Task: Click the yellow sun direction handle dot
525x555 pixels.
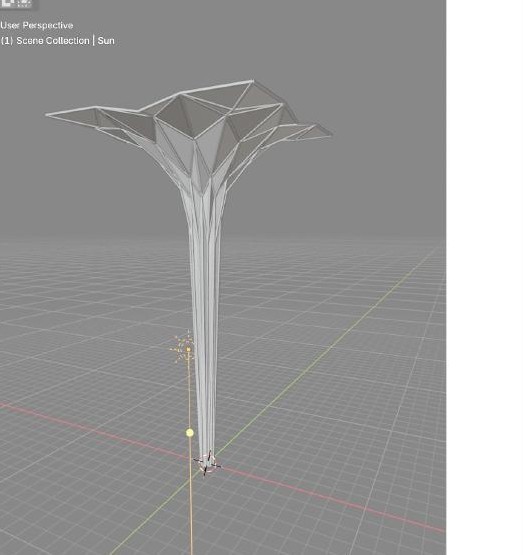Action: click(x=190, y=433)
